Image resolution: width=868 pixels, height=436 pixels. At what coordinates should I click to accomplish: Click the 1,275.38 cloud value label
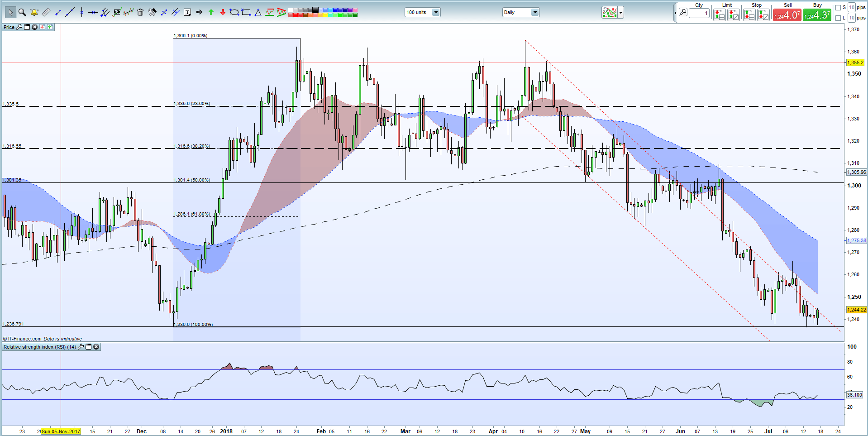[857, 240]
